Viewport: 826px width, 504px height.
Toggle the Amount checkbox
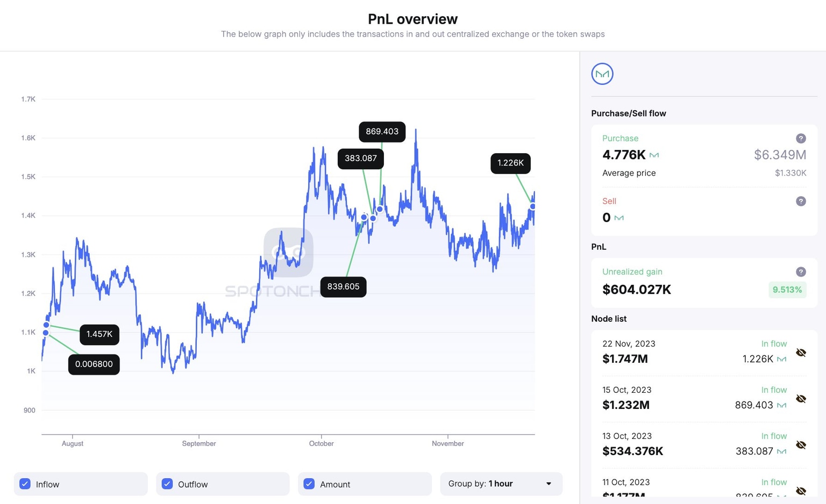click(309, 484)
